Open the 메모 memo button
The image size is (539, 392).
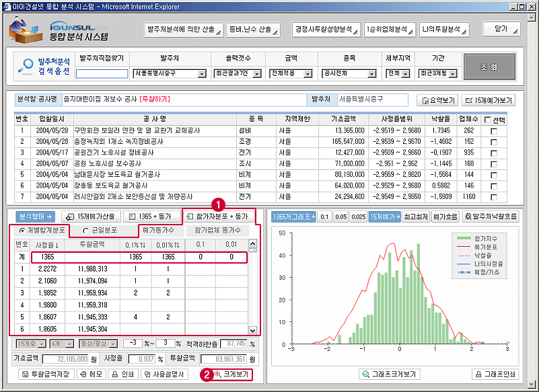pyautogui.click(x=92, y=374)
